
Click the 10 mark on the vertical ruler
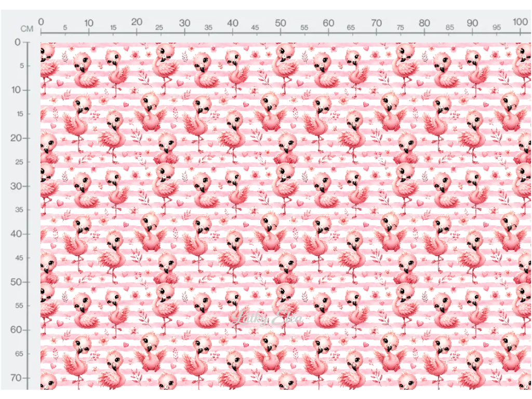click(16, 90)
